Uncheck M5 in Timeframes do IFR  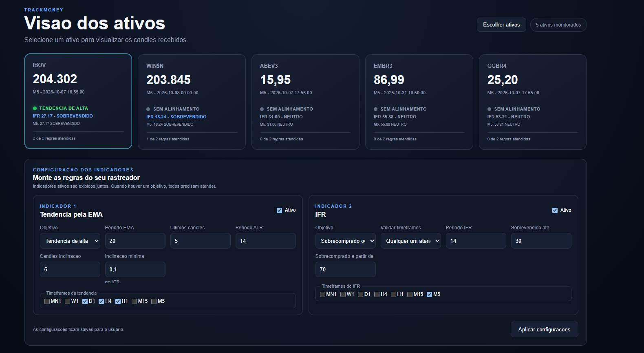tap(429, 294)
